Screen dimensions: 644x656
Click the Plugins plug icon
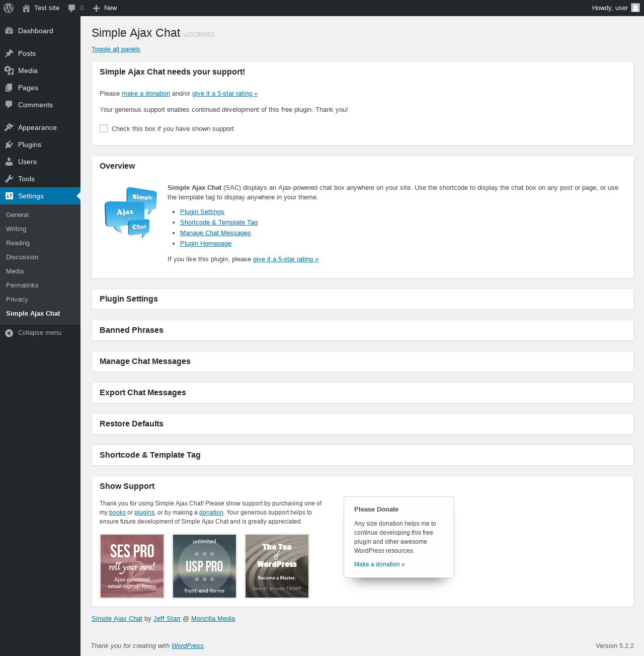(9, 144)
